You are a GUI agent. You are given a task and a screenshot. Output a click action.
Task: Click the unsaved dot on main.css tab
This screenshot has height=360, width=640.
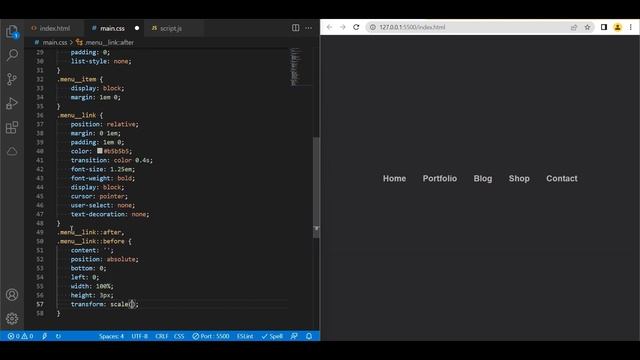[137, 28]
